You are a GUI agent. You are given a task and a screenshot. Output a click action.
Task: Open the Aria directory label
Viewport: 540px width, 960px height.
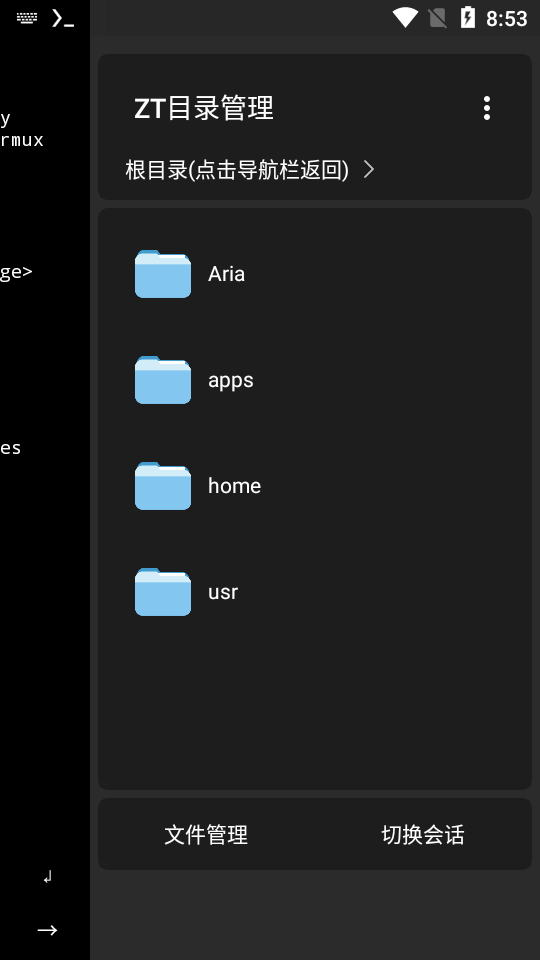pos(227,274)
